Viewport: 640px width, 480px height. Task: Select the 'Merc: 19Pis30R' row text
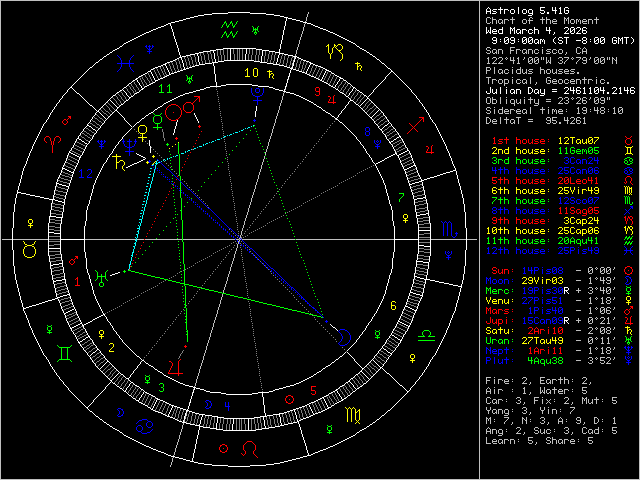pyautogui.click(x=527, y=291)
